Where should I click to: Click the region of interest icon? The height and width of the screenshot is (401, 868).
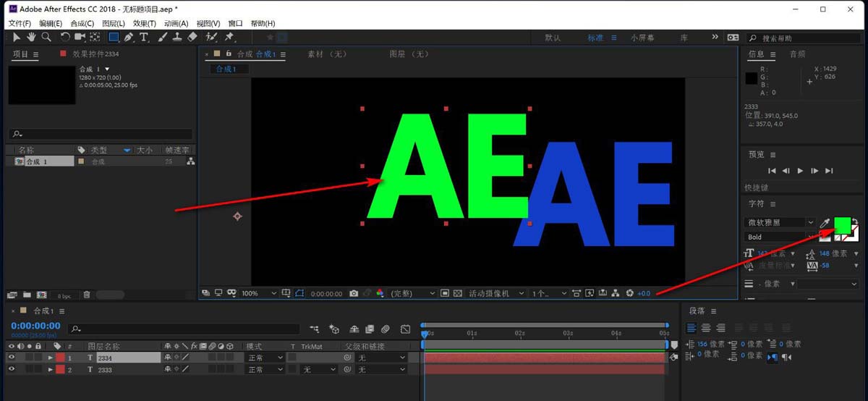tap(443, 293)
